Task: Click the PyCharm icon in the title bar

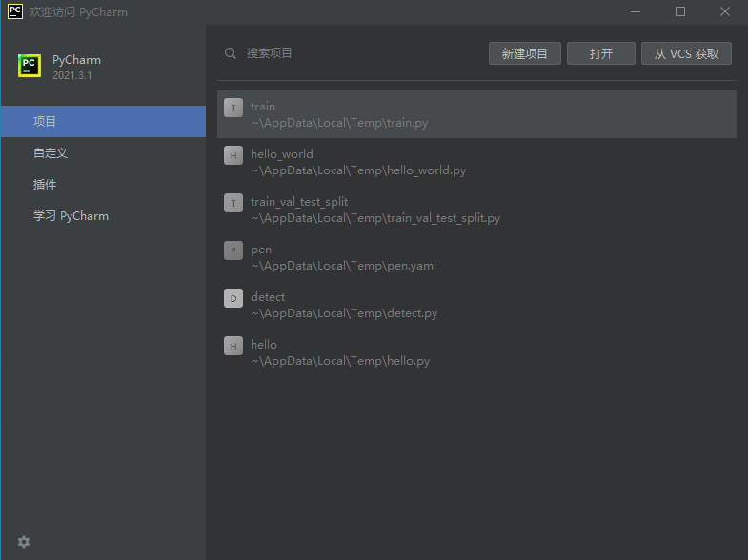Action: coord(15,12)
